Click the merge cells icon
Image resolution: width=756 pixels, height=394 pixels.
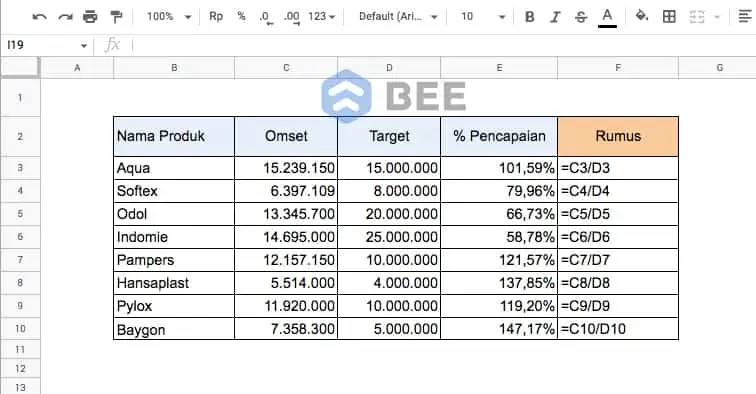[x=697, y=17]
